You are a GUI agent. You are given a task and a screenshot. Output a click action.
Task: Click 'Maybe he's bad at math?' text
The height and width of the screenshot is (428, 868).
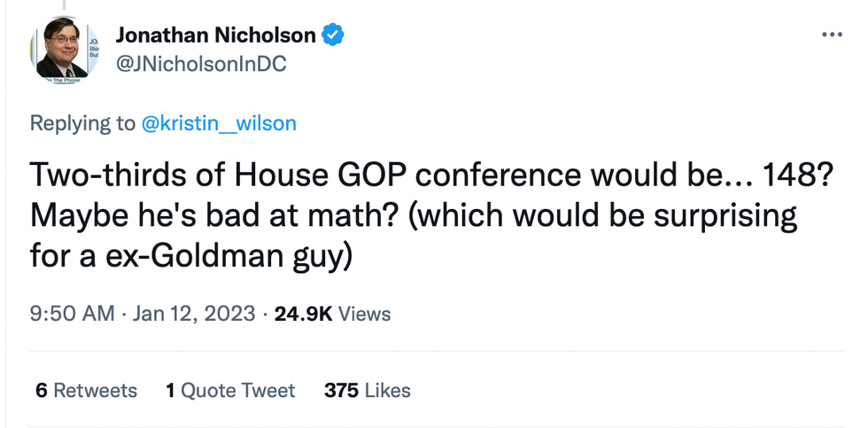[206, 216]
